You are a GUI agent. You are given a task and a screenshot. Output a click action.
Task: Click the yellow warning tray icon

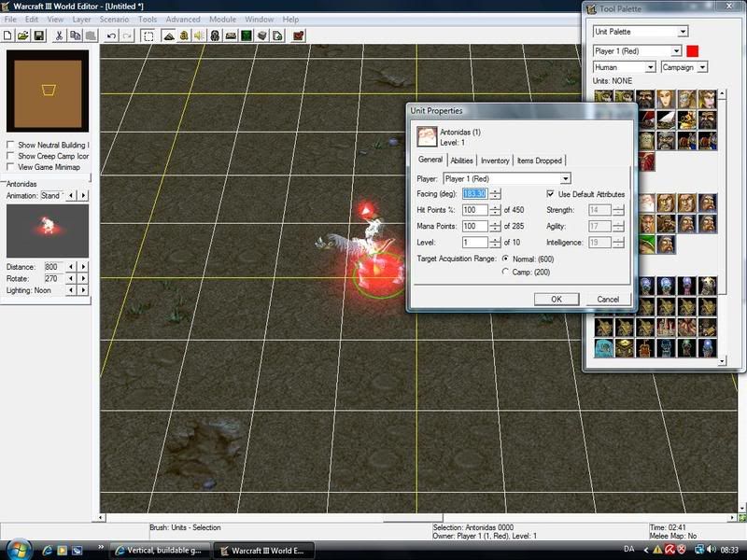click(657, 550)
